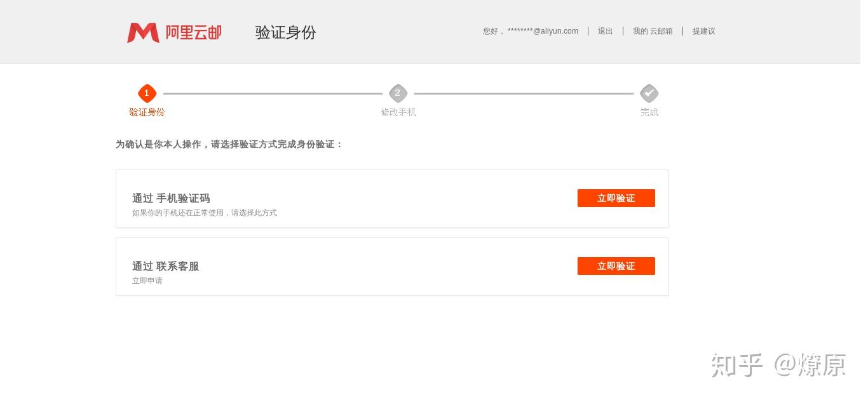Image resolution: width=868 pixels, height=400 pixels.
Task: Click the 阿里云邮 brand text
Action: 194,32
